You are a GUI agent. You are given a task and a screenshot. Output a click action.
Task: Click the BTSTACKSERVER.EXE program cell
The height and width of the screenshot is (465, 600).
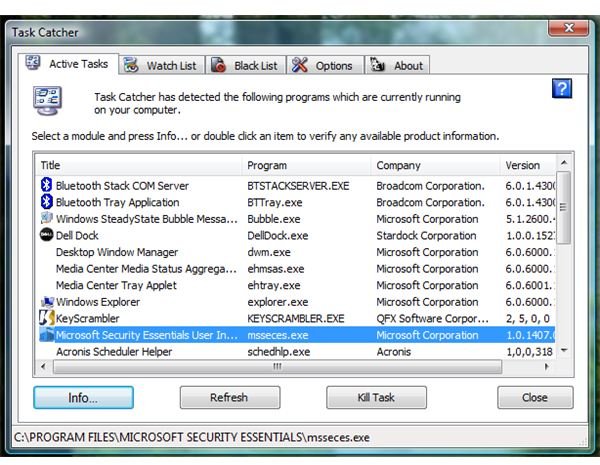298,186
